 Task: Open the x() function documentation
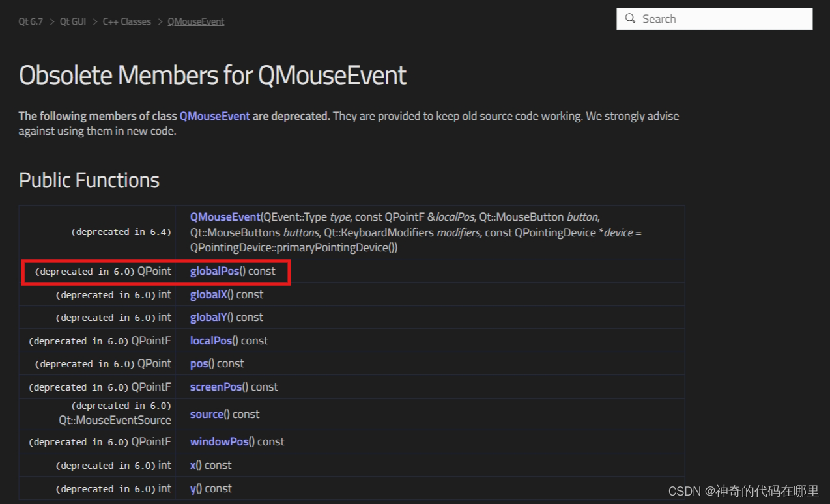[x=193, y=465]
